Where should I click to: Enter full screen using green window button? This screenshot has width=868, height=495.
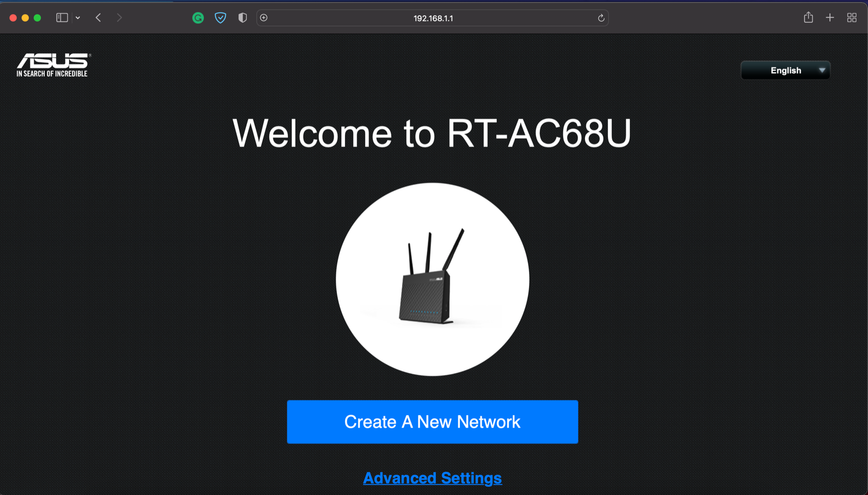tap(38, 18)
